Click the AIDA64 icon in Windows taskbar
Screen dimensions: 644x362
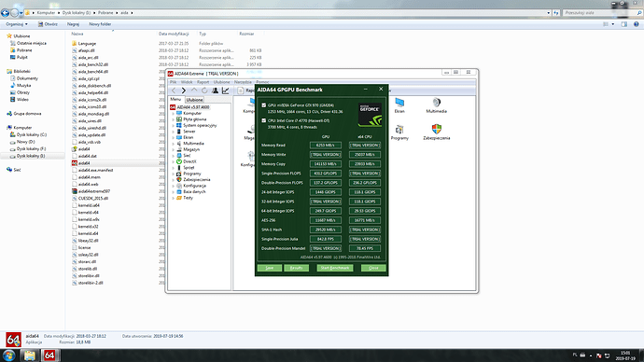point(49,355)
